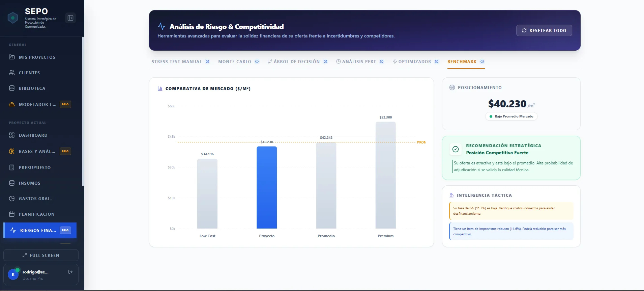Screen dimensions: 644x291
Task: Collapse the sidebar with the panel icon
Action: tap(70, 18)
